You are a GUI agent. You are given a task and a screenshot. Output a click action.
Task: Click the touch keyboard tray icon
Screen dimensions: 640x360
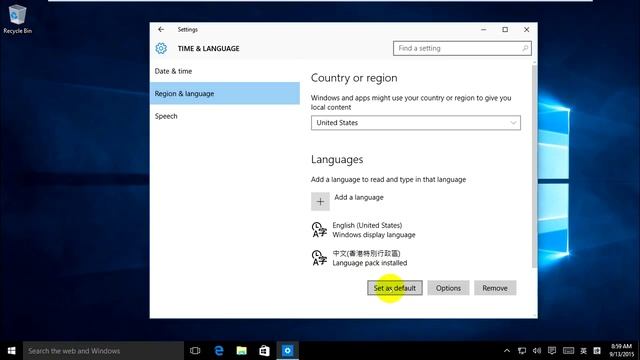point(568,351)
